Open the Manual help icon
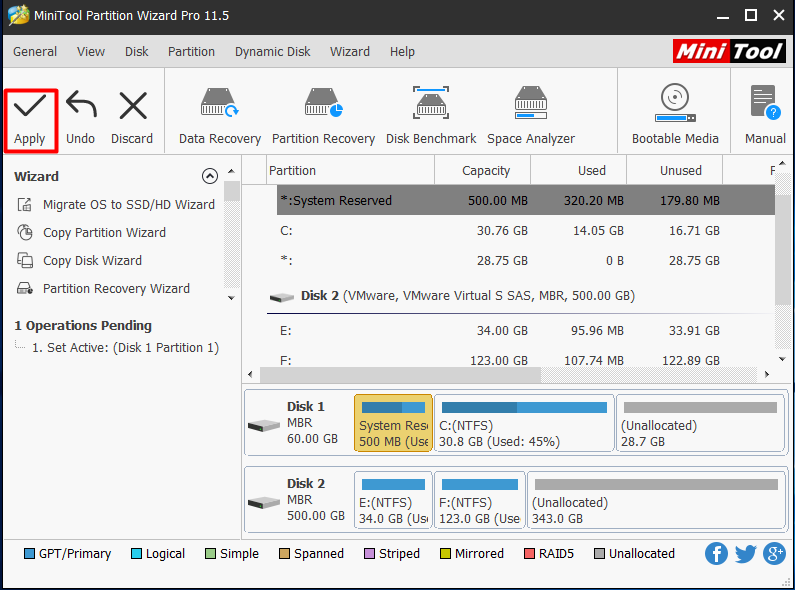This screenshot has height=590, width=795. 765,117
